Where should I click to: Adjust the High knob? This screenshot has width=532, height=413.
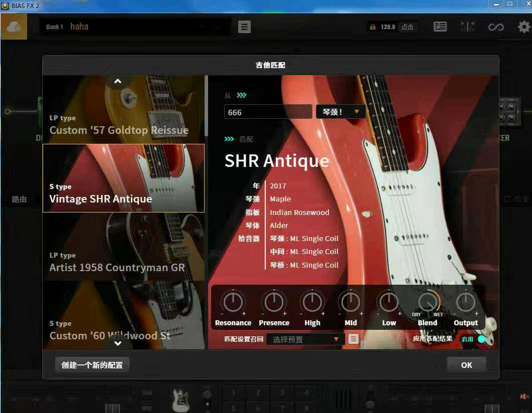[x=312, y=302]
